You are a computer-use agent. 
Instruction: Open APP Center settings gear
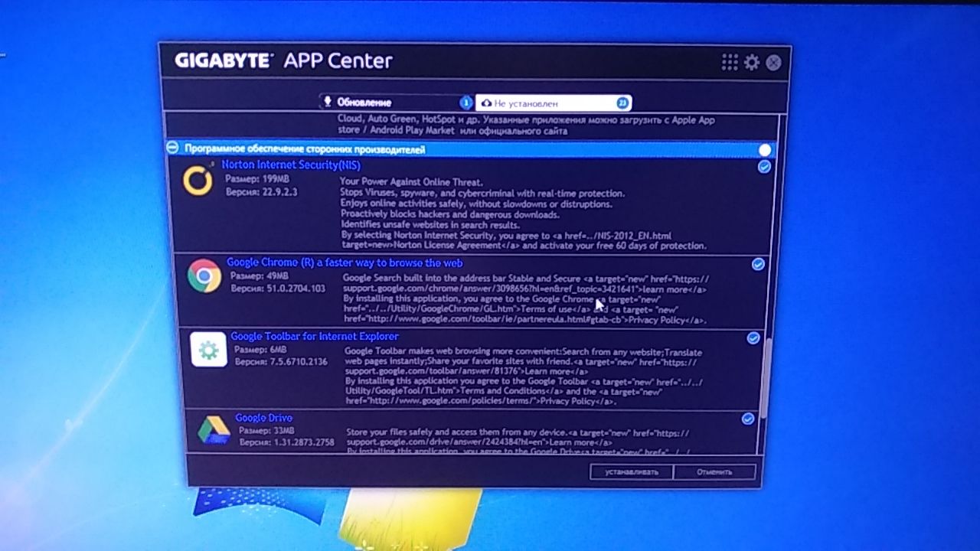752,63
